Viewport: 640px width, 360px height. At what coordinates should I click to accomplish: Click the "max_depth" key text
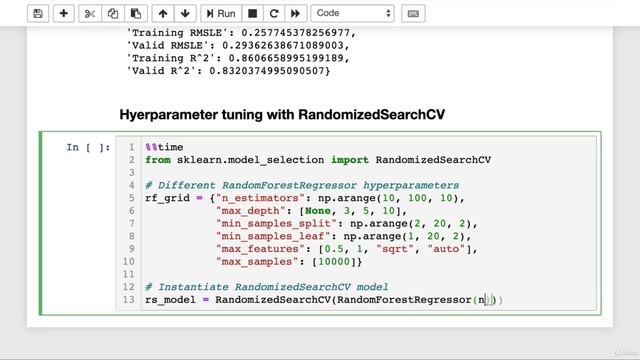pyautogui.click(x=251, y=211)
